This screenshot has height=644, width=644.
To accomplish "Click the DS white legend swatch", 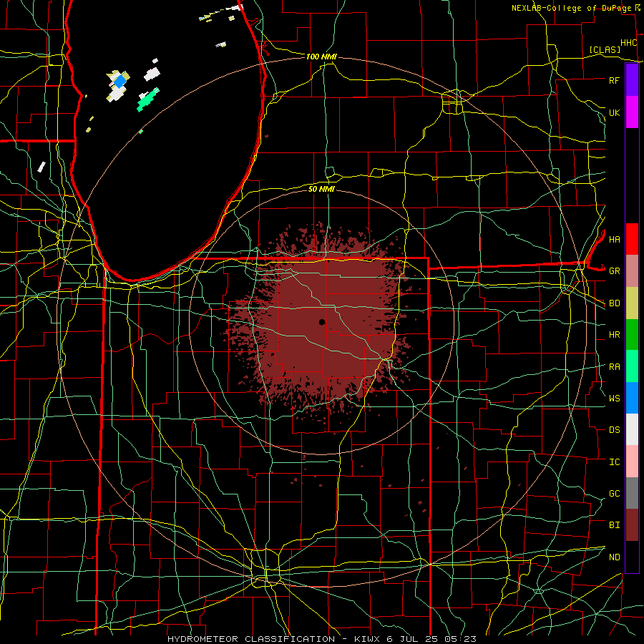I will coord(632,429).
